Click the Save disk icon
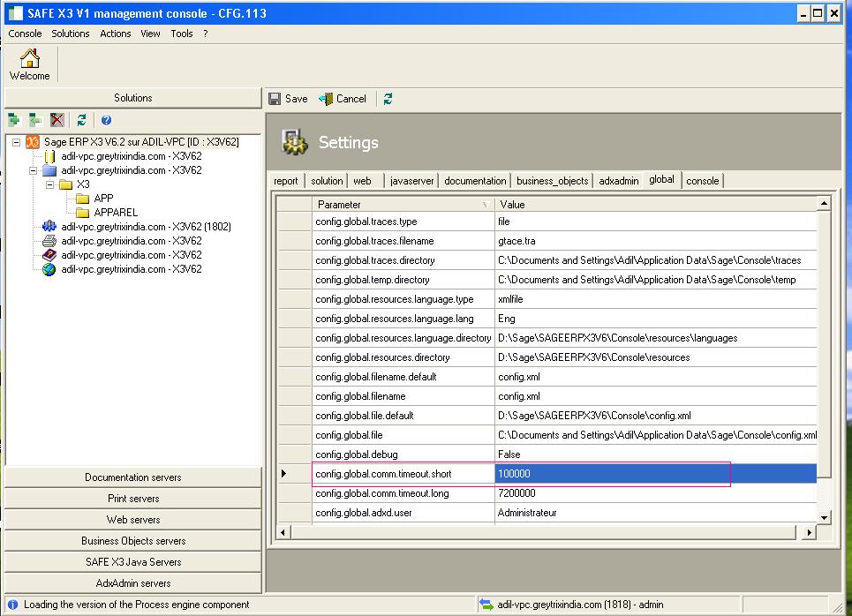 coord(275,98)
